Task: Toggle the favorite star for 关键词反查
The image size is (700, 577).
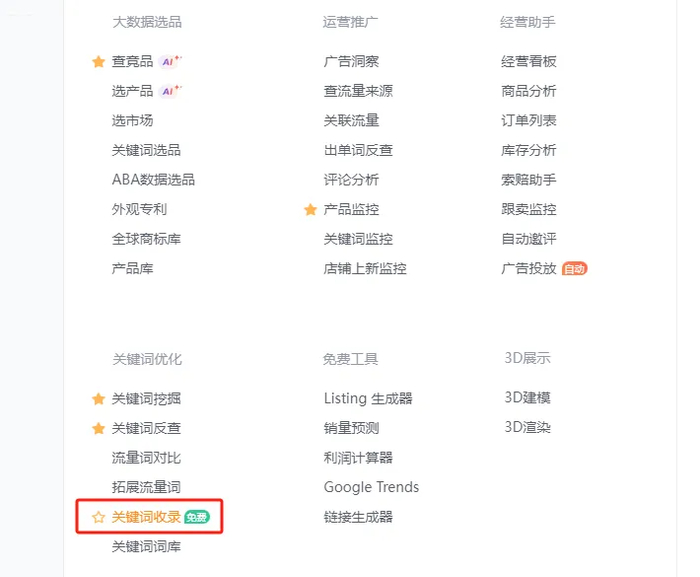Action: pyautogui.click(x=98, y=429)
